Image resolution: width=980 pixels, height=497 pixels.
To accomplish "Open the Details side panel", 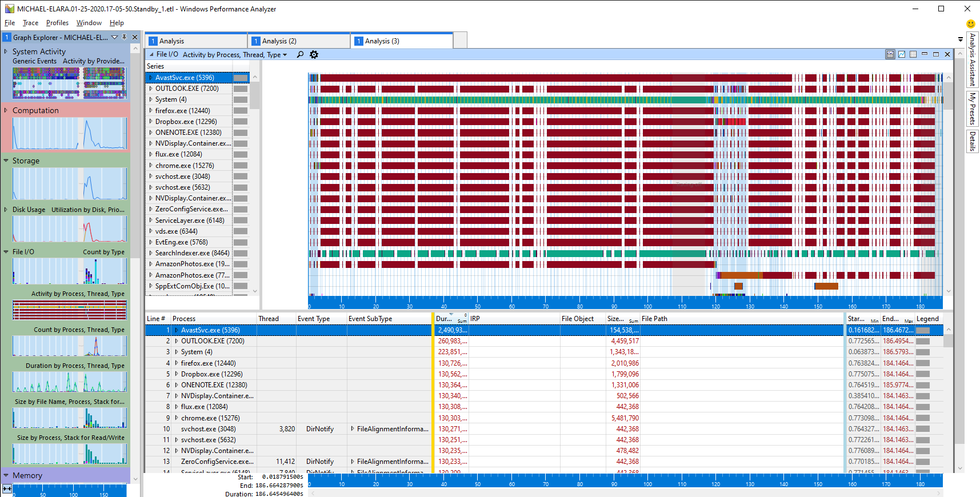I will [972, 141].
